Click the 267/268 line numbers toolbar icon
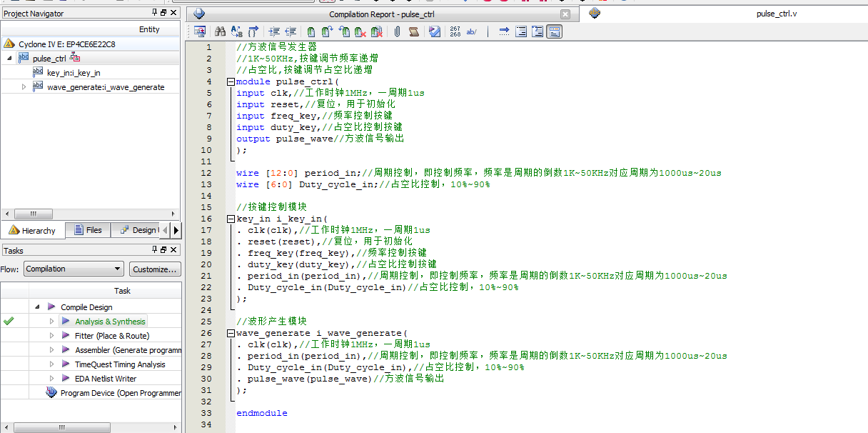Image resolution: width=868 pixels, height=433 pixels. (x=455, y=31)
